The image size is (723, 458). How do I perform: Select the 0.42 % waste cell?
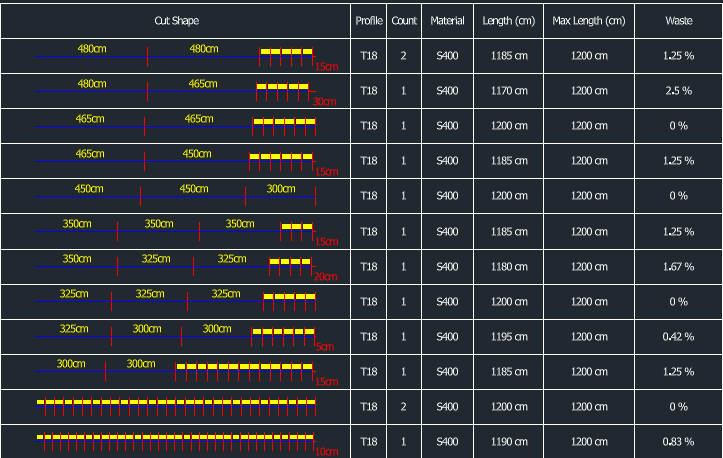click(x=679, y=337)
